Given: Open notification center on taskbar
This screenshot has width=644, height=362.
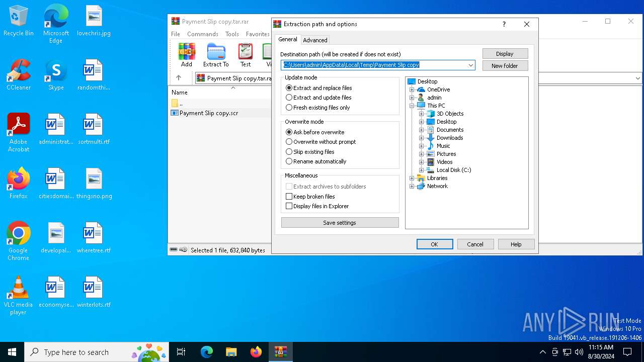Looking at the screenshot, I should tap(627, 352).
